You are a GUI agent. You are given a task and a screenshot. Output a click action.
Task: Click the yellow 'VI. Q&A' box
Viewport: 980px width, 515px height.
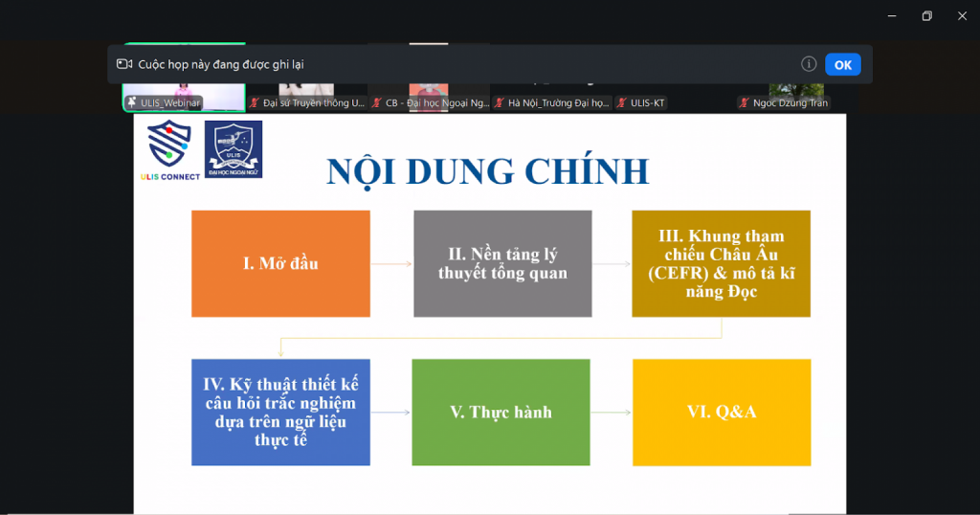[x=721, y=412]
